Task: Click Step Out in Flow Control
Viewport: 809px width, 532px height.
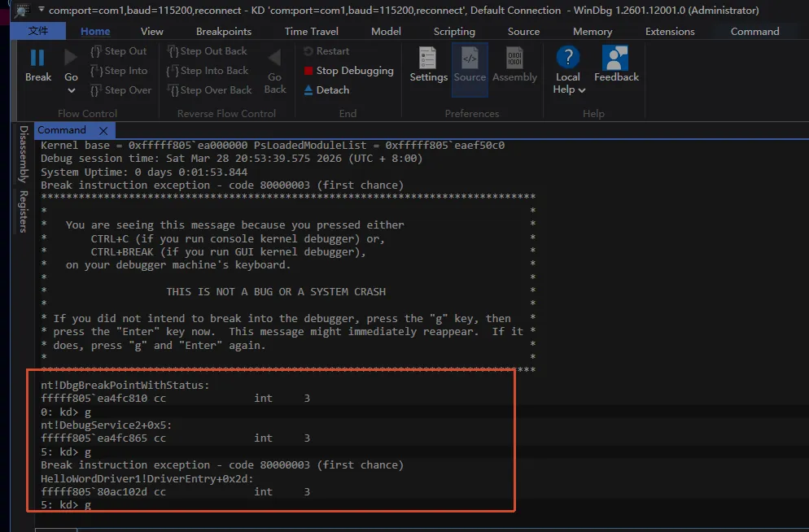Action: (119, 51)
